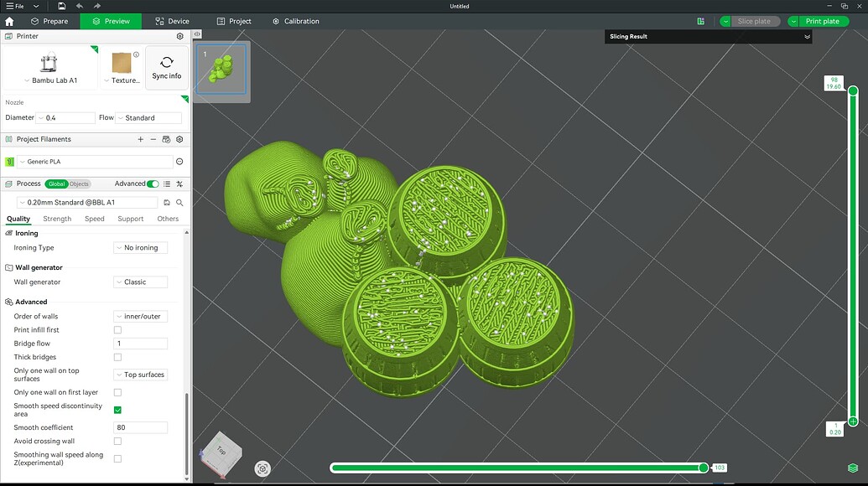Click the Sync info button
The width and height of the screenshot is (868, 486).
click(x=167, y=68)
